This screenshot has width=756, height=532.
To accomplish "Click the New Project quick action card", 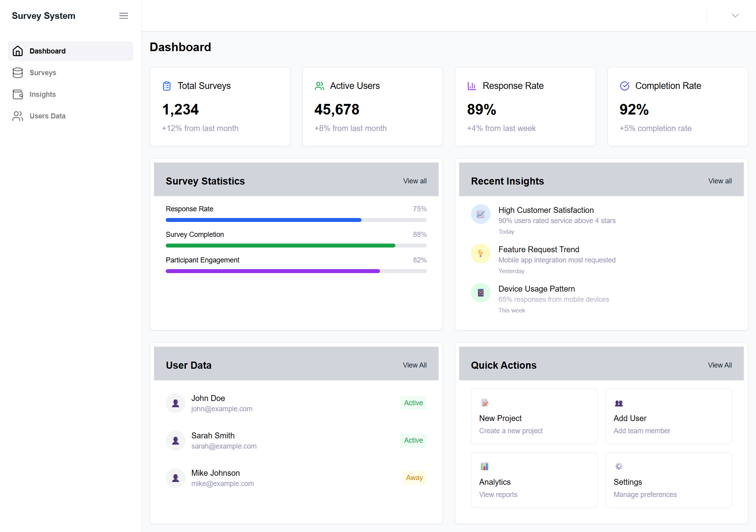I will tap(534, 416).
